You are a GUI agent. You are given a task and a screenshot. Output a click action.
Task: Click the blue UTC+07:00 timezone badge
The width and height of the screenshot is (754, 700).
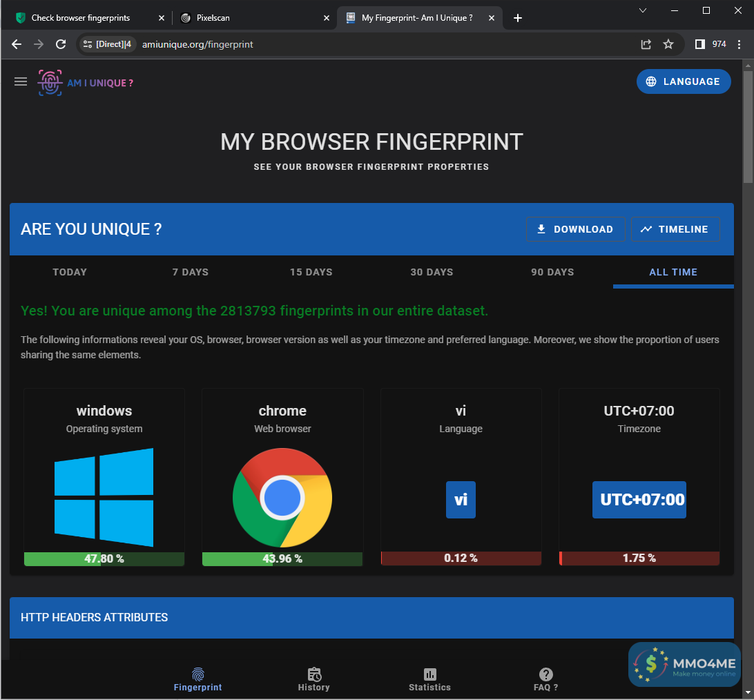point(639,500)
